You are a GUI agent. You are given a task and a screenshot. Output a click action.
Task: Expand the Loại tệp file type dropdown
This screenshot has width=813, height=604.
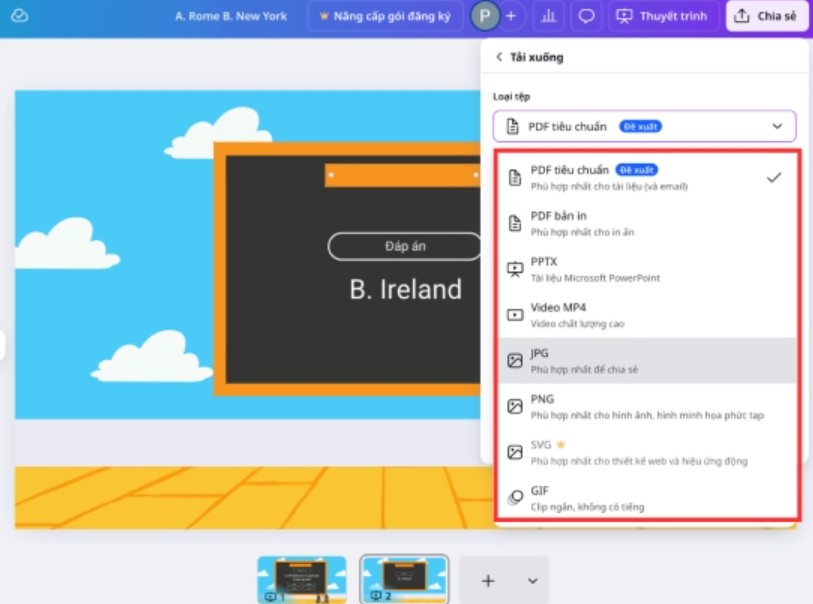pyautogui.click(x=644, y=126)
